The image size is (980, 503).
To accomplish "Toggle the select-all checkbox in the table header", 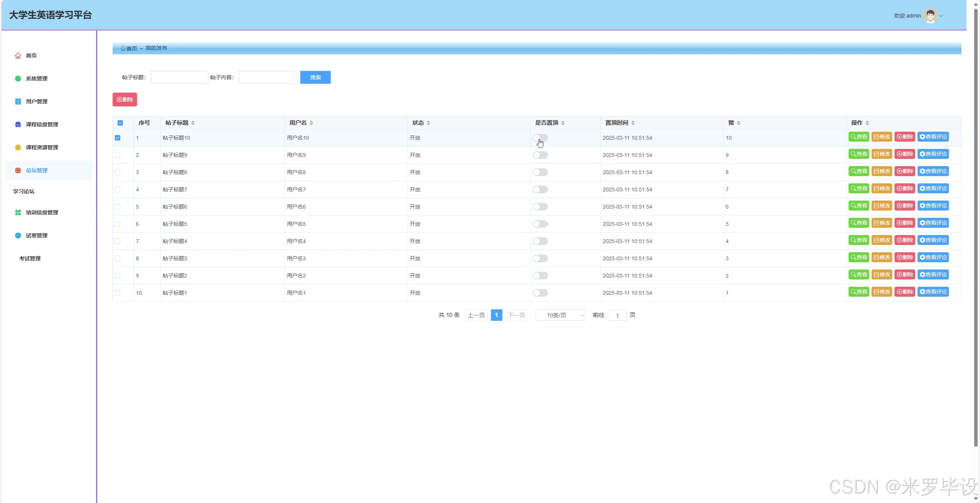I will pyautogui.click(x=120, y=123).
